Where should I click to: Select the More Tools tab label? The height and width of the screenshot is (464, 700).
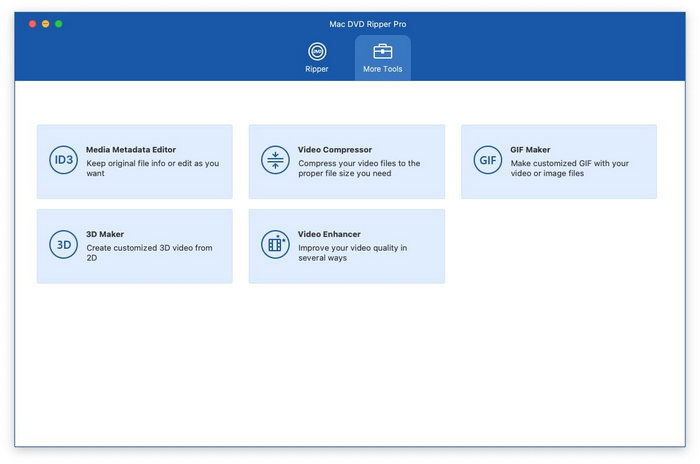[x=382, y=69]
